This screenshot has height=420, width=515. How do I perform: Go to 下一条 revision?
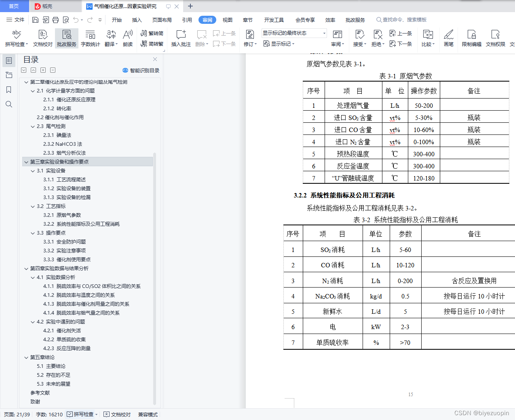coord(401,44)
